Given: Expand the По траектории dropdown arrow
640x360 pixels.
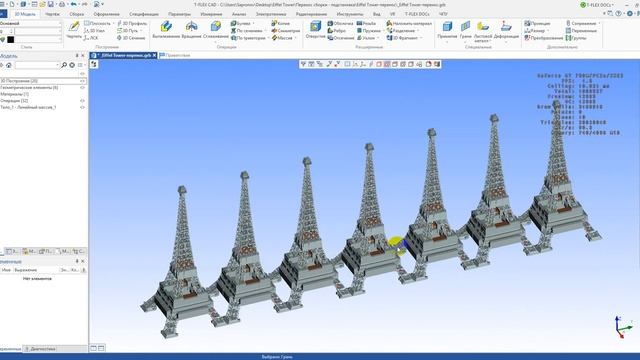Looking at the screenshot, I should [268, 38].
